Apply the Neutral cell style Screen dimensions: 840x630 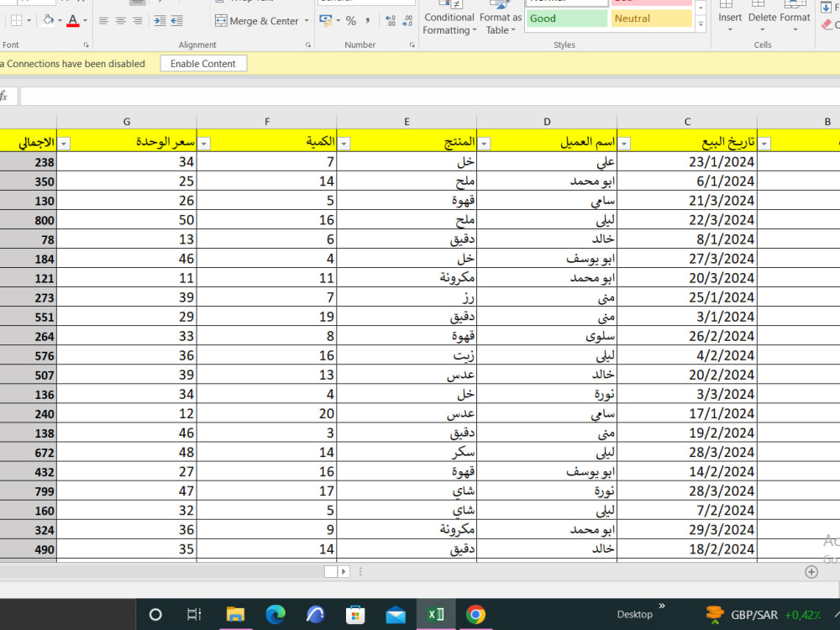coord(652,18)
